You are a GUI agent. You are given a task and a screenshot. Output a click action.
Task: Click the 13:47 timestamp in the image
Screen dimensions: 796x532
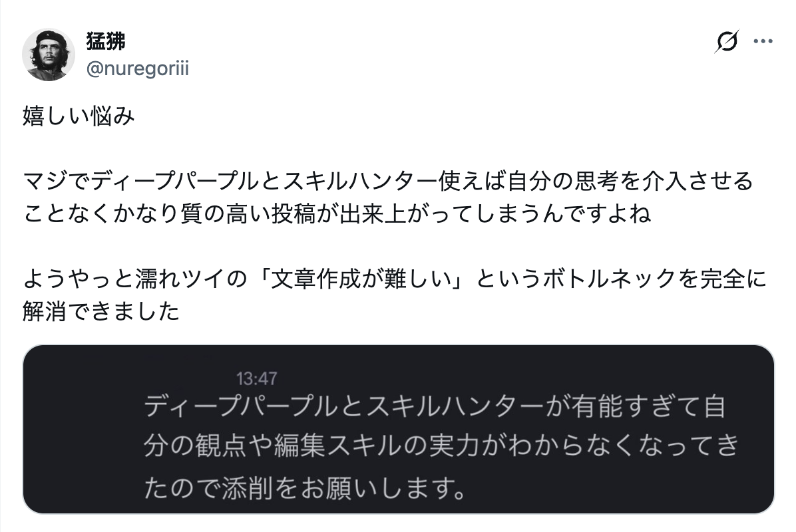click(x=256, y=379)
